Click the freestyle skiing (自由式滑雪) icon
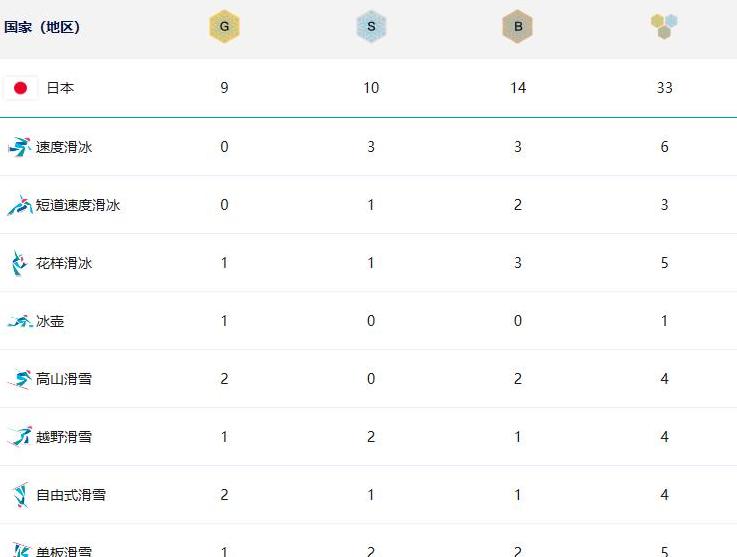The width and height of the screenshot is (737, 557). click(20, 495)
